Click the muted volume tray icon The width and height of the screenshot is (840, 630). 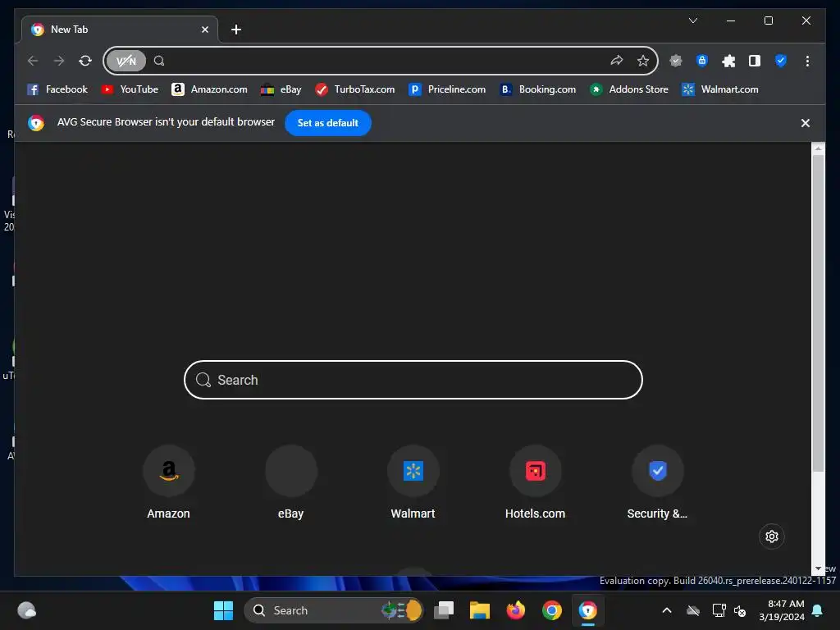[x=741, y=610]
